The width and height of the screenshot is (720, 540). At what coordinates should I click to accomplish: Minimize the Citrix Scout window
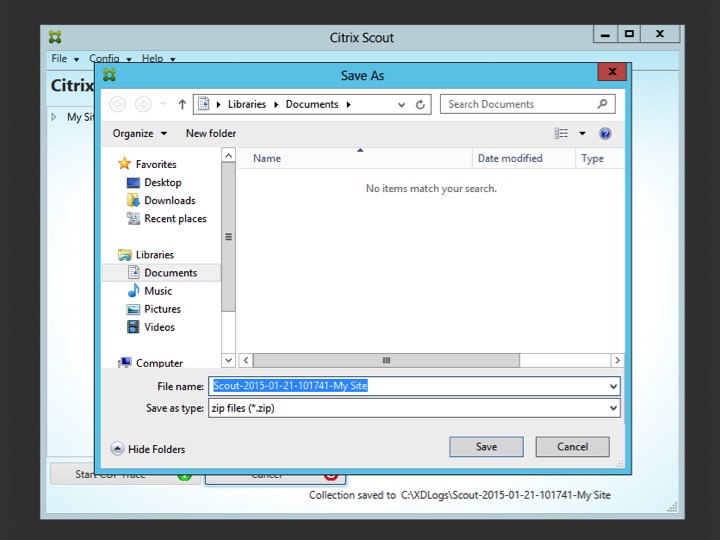click(606, 34)
